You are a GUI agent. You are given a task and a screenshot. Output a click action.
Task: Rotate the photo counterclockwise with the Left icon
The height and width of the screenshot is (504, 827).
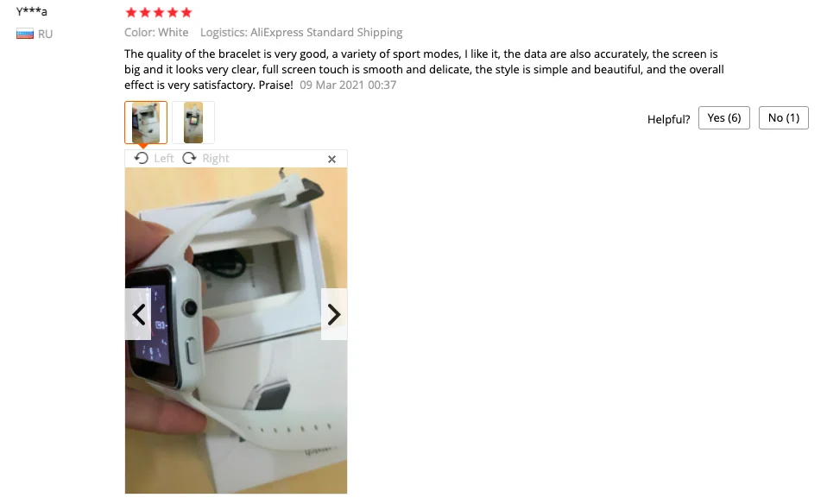(x=141, y=158)
